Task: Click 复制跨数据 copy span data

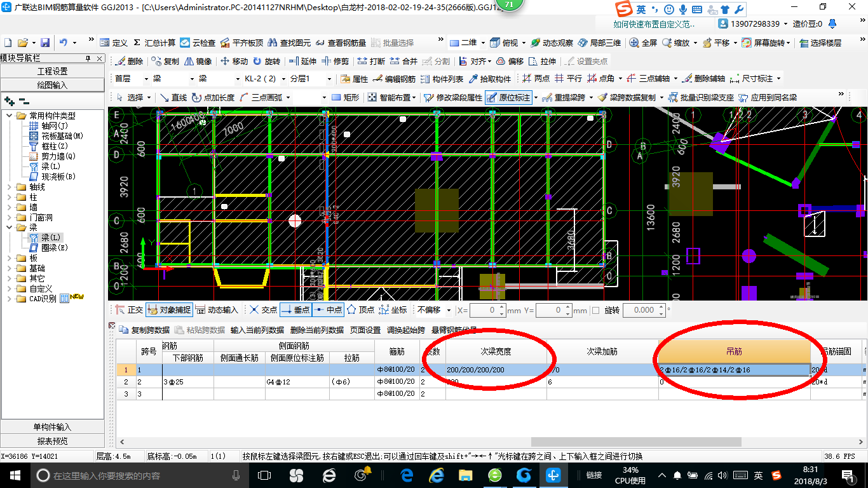Action: [144, 330]
